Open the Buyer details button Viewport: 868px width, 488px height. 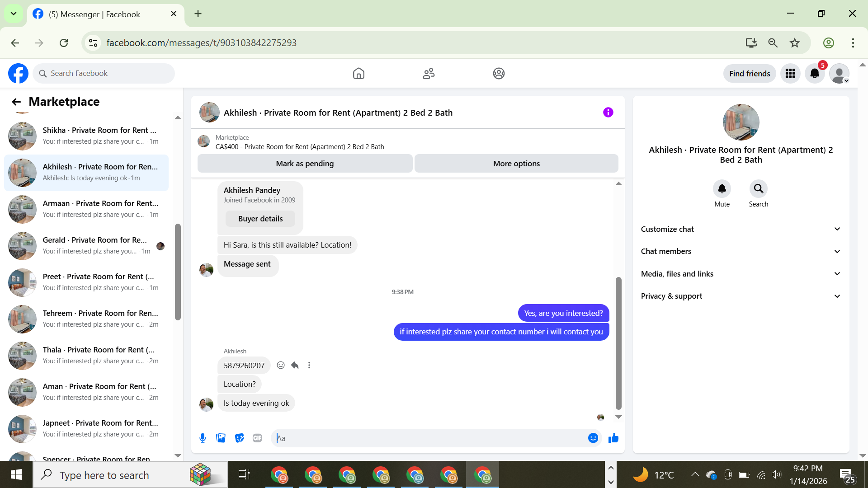pos(260,219)
